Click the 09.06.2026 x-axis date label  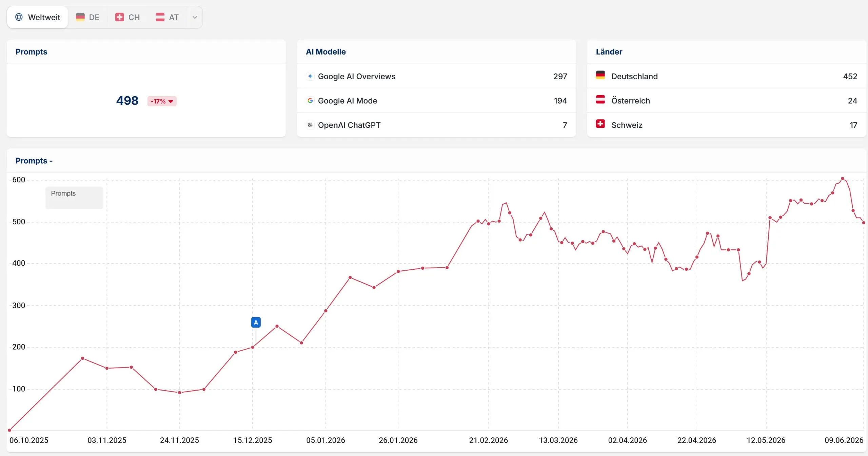pos(844,440)
